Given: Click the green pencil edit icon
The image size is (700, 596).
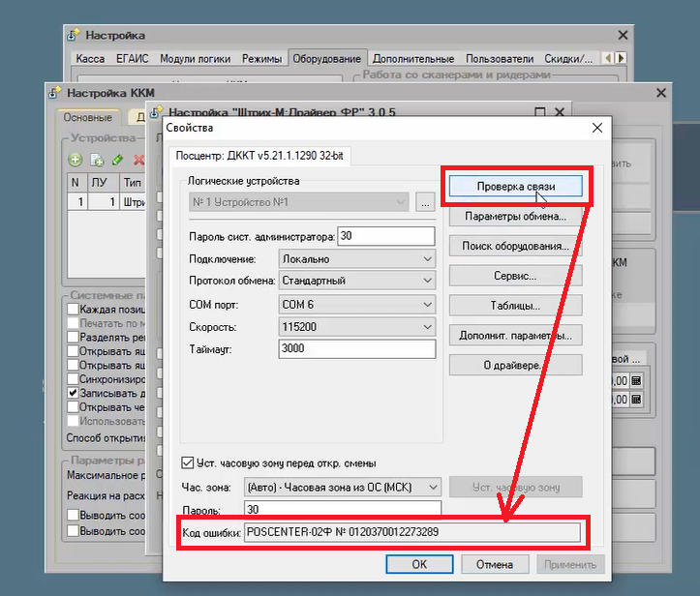Looking at the screenshot, I should click(x=117, y=160).
